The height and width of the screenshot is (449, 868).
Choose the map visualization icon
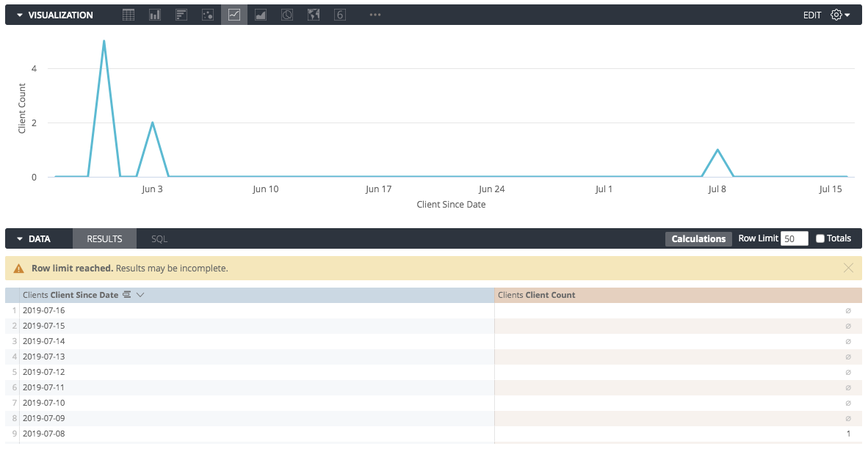coord(314,15)
